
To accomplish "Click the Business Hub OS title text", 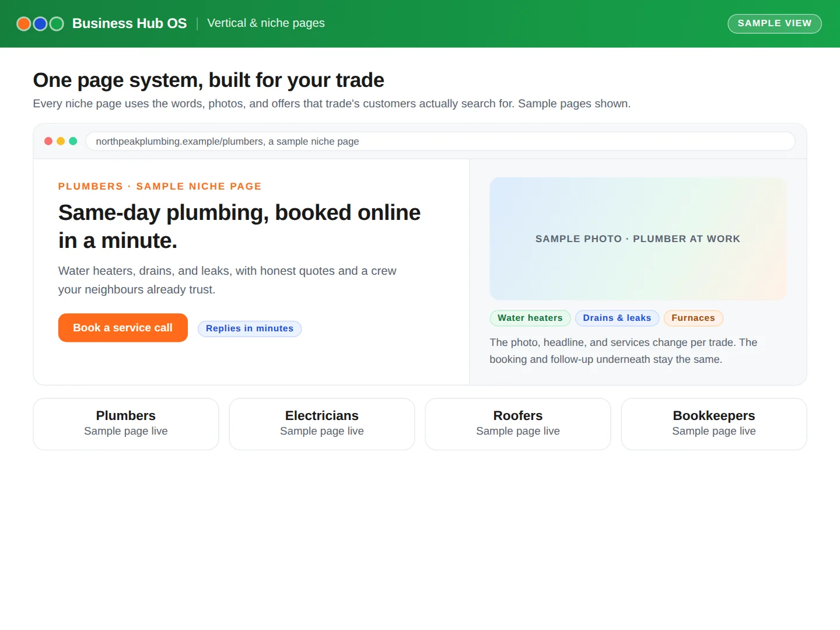I will click(129, 23).
